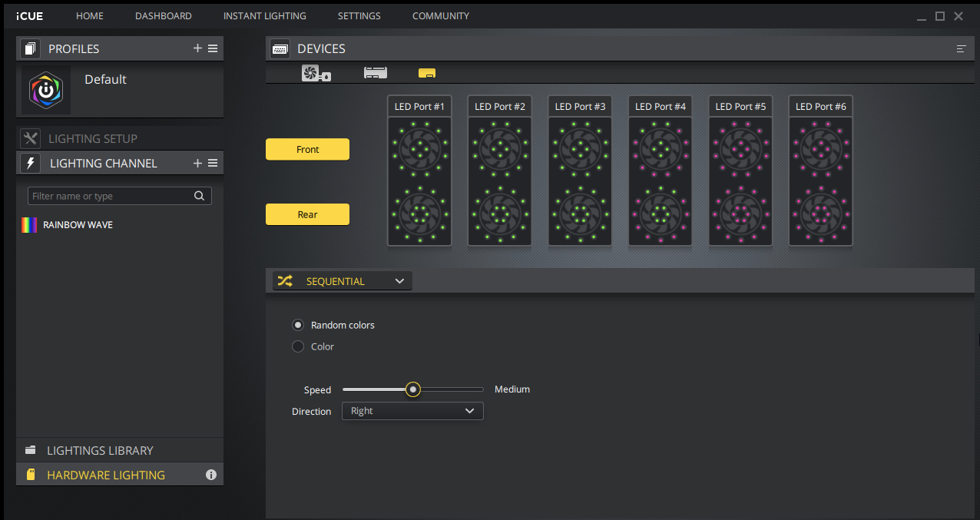
Task: Click Hardware Lighting info icon
Action: pos(211,475)
